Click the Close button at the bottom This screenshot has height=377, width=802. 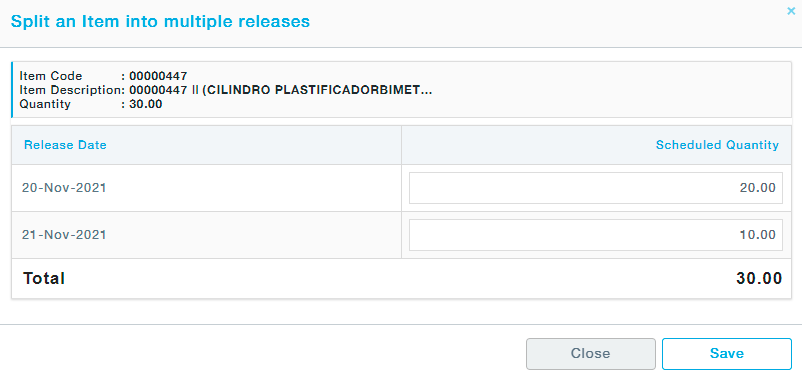[590, 353]
